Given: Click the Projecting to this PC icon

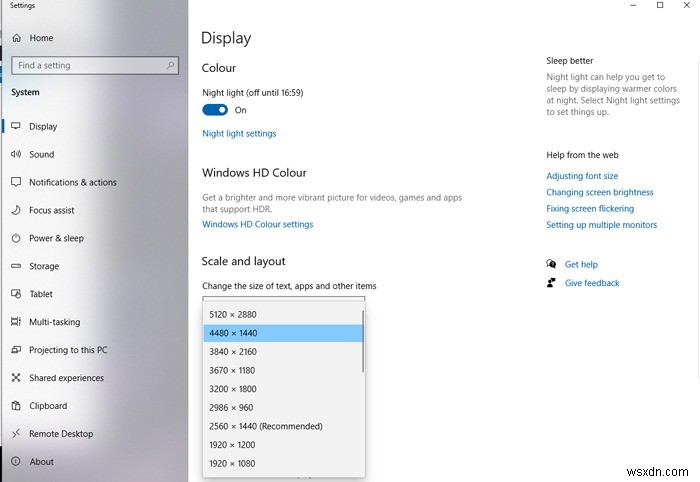Looking at the screenshot, I should [16, 350].
